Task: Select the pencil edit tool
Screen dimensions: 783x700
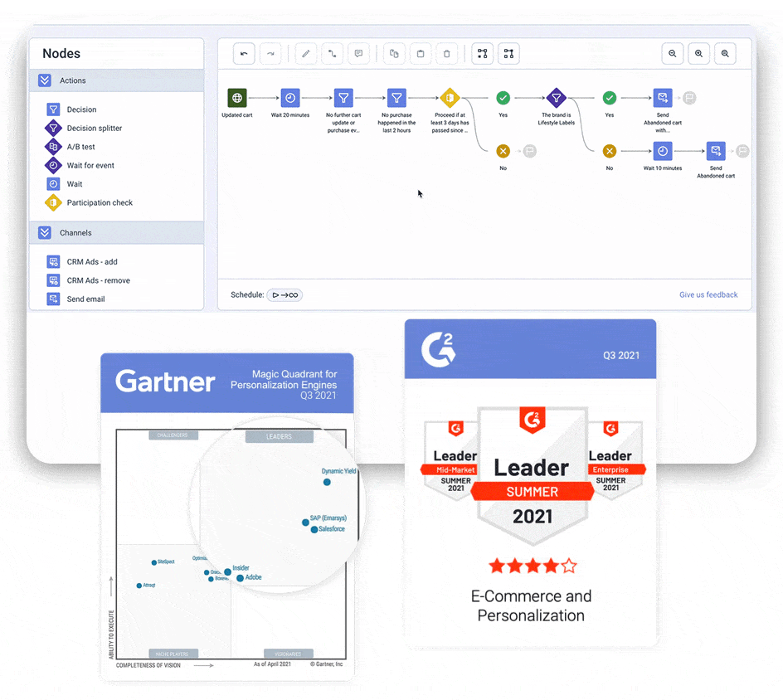Action: coord(305,53)
